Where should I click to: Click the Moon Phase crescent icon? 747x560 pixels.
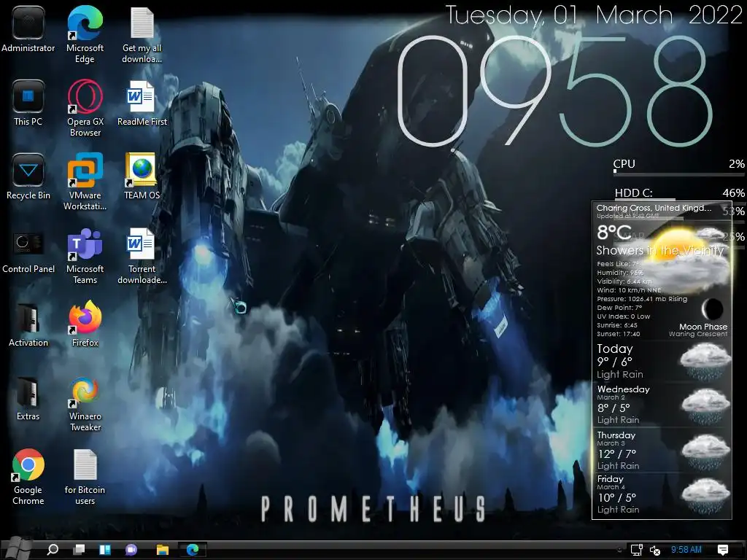[712, 309]
